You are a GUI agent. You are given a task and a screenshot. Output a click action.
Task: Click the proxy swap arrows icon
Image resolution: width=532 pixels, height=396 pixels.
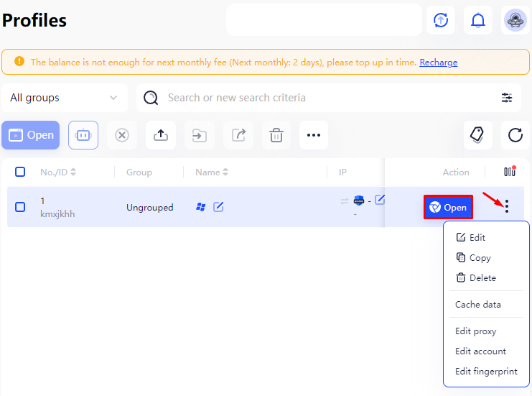click(x=345, y=201)
